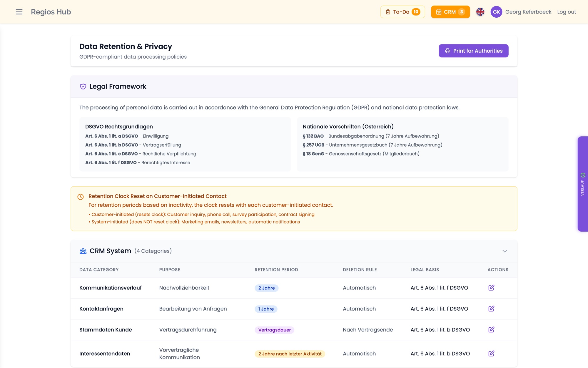588x368 pixels.
Task: Click the Deletion Rule column header
Action: tap(360, 269)
